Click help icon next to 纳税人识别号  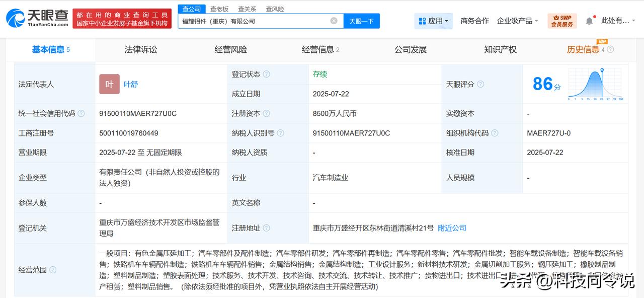280,133
